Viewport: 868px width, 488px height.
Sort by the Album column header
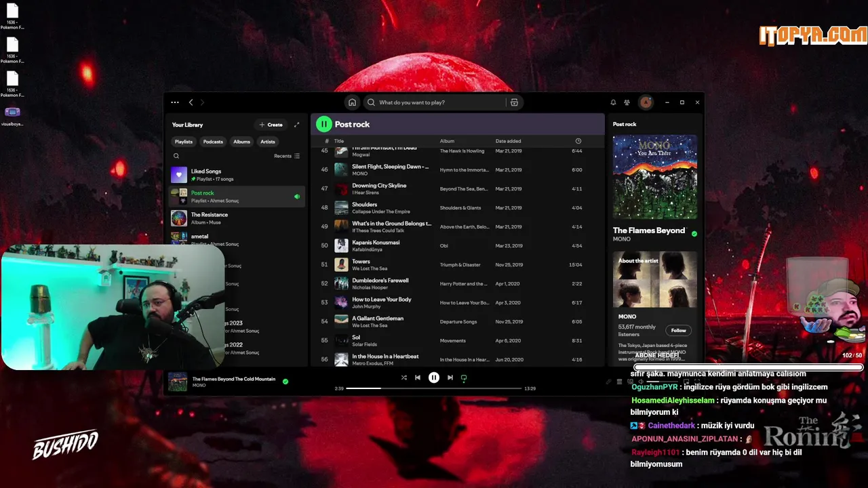(x=447, y=141)
